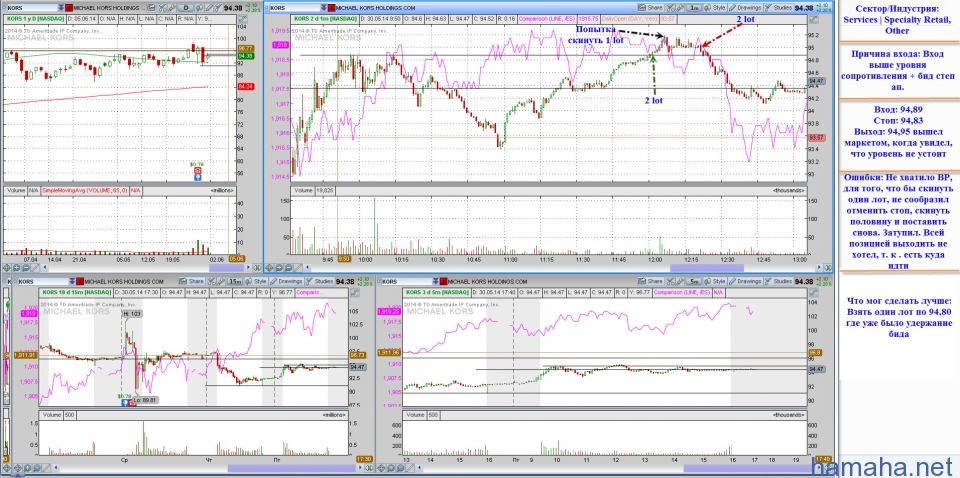960x478 pixels.
Task: Click the red flag icon in the 1m chart
Action: [332, 7]
